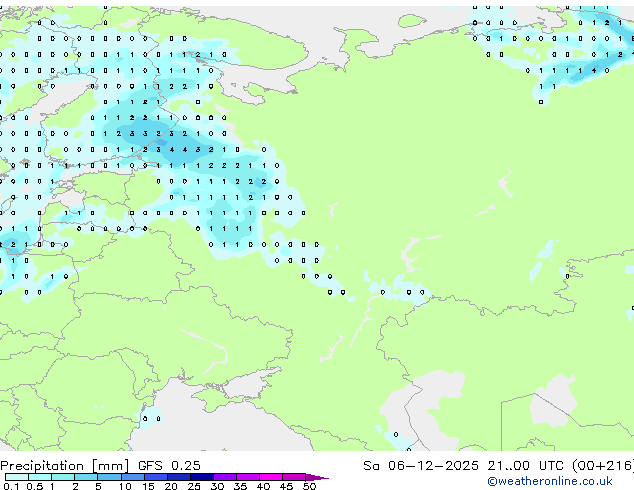Click the above-50 arrow tip of legend

pos(317,477)
